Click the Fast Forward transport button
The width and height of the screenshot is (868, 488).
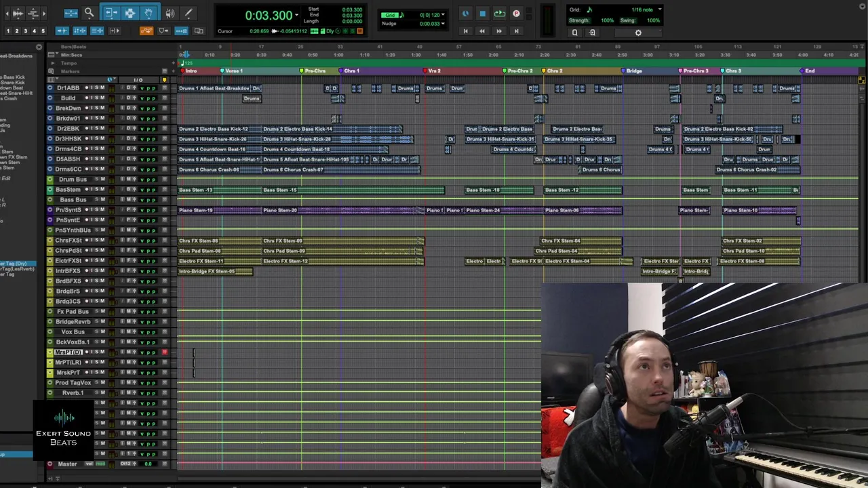[499, 31]
